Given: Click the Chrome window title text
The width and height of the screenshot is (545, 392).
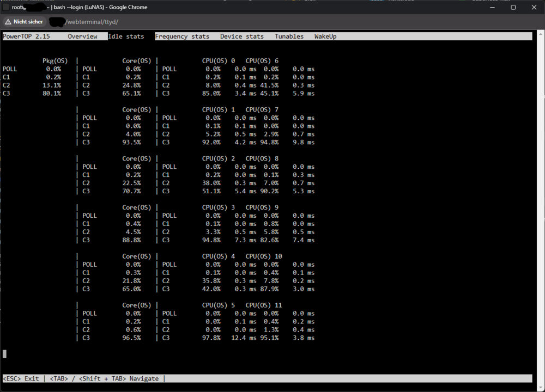Looking at the screenshot, I should [x=80, y=7].
